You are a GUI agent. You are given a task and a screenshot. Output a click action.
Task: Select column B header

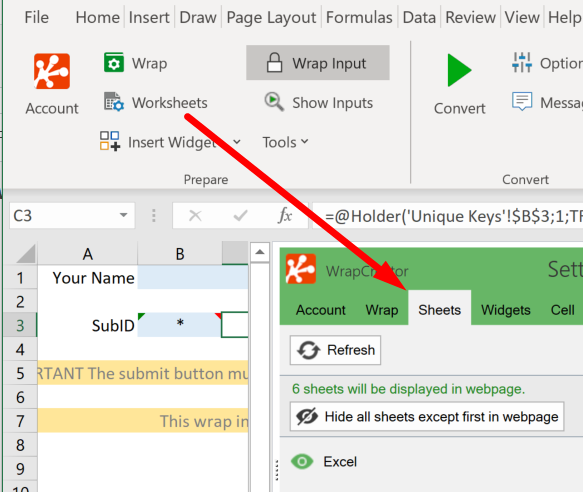180,254
